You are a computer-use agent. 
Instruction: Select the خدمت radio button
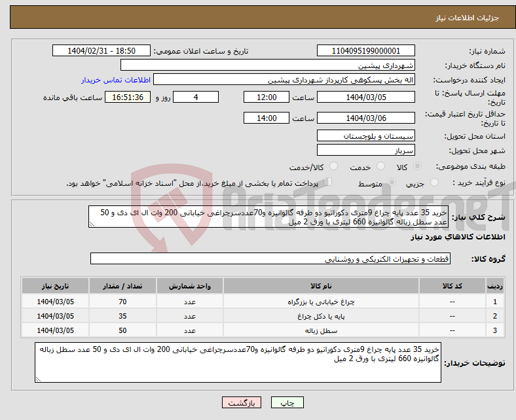[x=380, y=166]
